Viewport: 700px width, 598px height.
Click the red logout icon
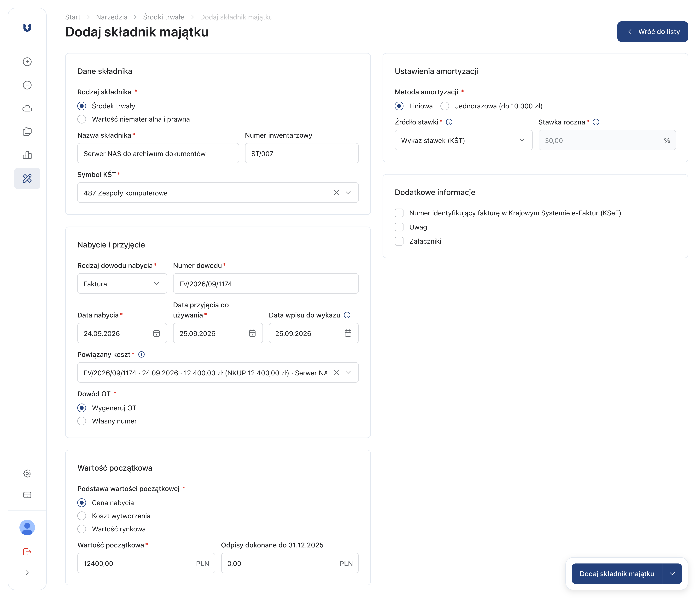coord(27,552)
